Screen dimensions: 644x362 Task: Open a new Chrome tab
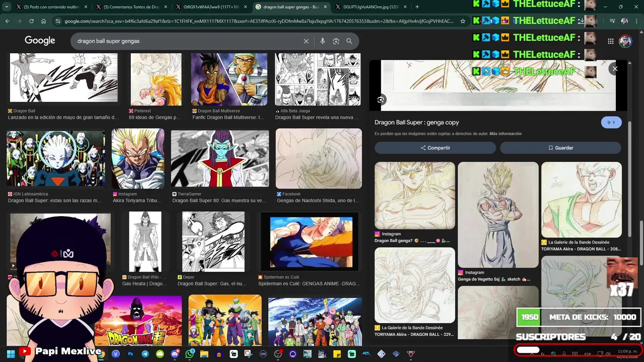(417, 7)
